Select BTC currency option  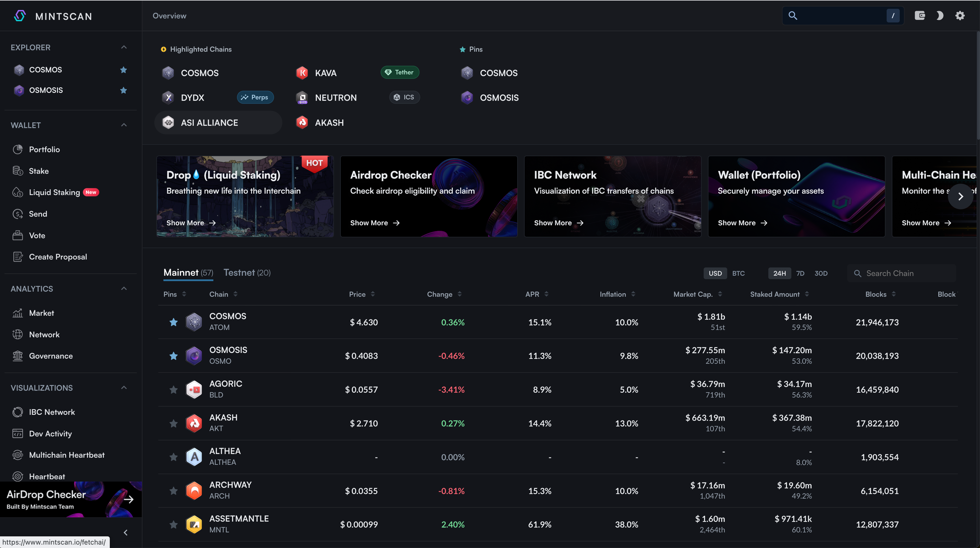pos(739,273)
